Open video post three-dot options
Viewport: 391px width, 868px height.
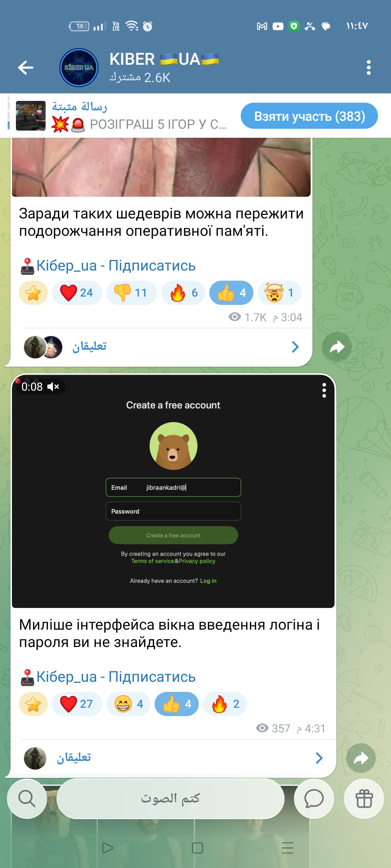tap(324, 391)
